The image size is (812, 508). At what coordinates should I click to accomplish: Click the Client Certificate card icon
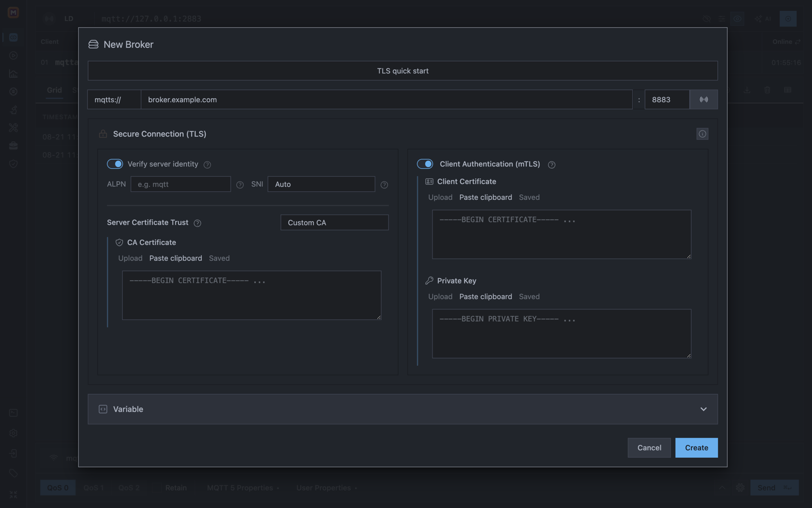click(429, 181)
